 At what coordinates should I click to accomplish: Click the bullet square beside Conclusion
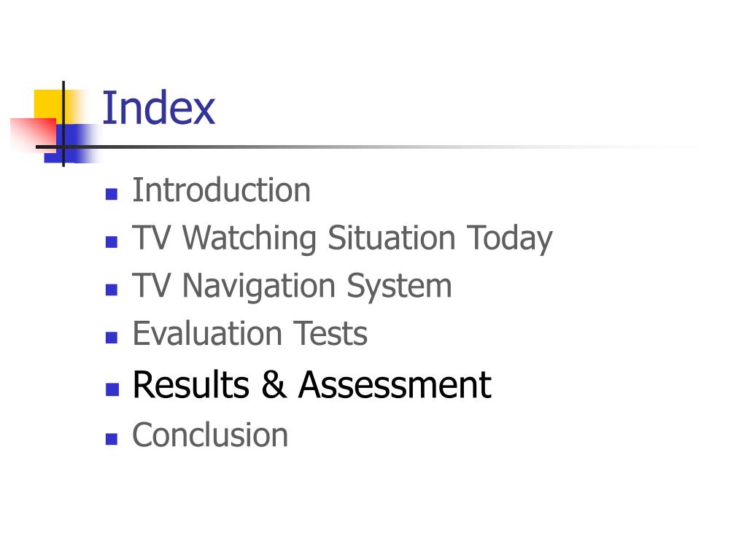point(112,438)
